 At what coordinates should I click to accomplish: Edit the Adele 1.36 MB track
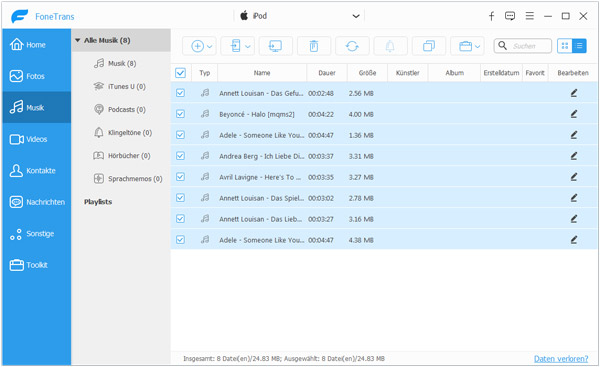(574, 135)
